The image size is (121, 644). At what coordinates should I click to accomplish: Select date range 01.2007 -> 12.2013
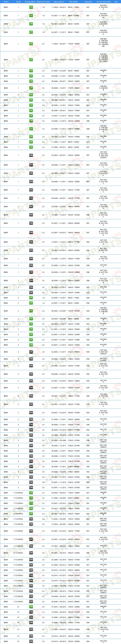click(59, 330)
